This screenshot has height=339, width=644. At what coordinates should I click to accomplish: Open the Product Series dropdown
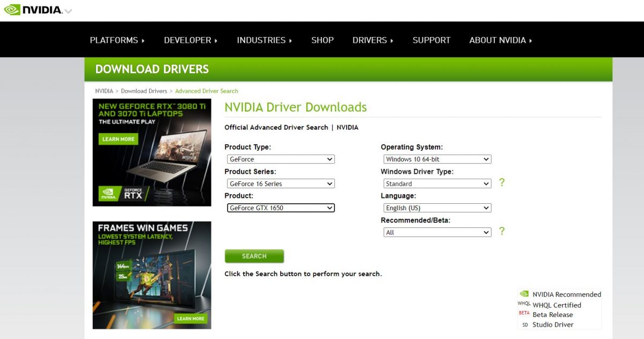pos(281,183)
